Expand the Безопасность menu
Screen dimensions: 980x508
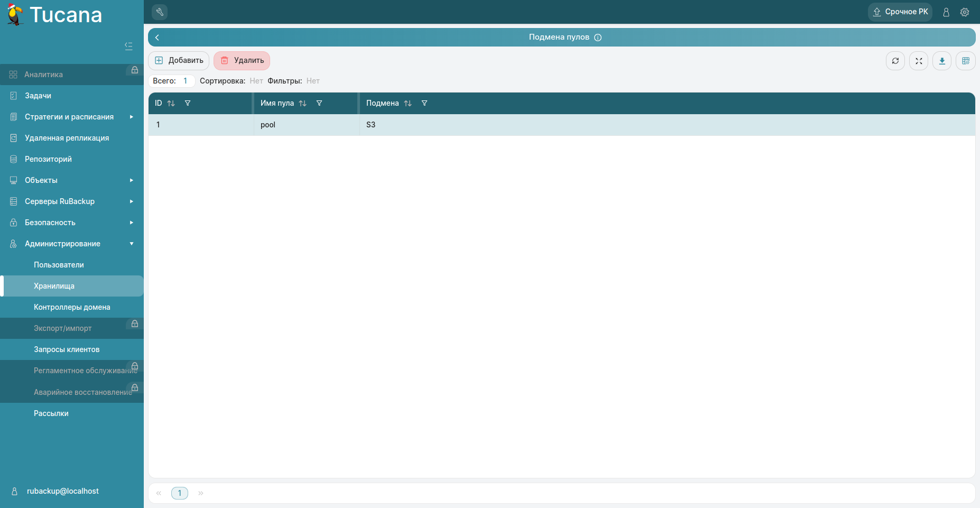pyautogui.click(x=49, y=222)
